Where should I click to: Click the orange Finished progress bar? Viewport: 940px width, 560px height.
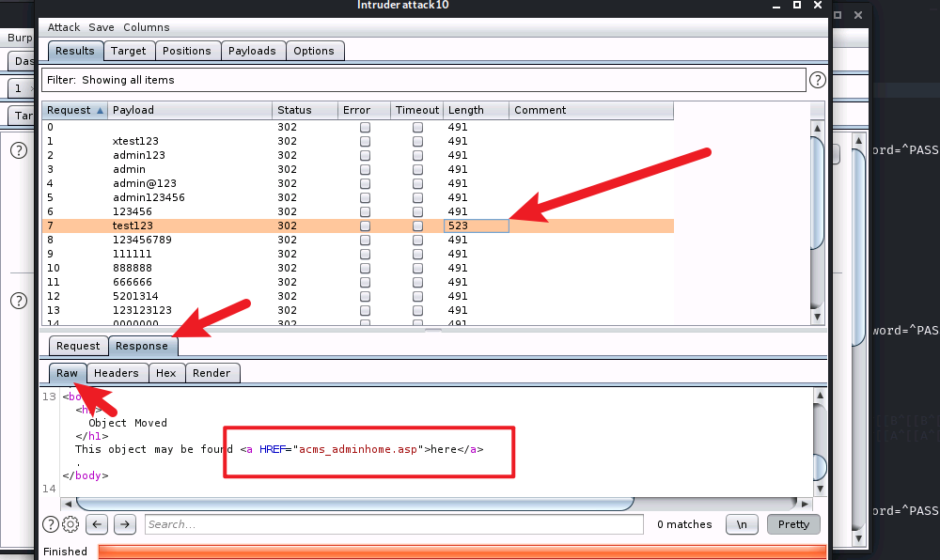coord(461,552)
